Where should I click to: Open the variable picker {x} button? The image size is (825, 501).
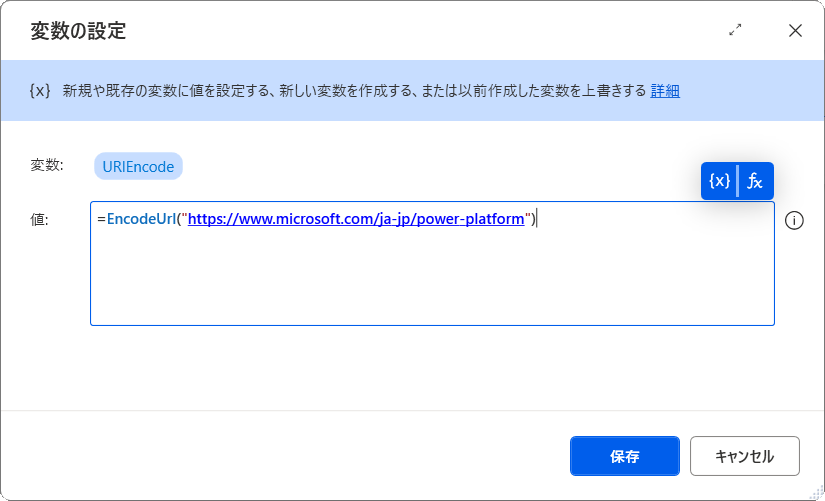[x=719, y=181]
